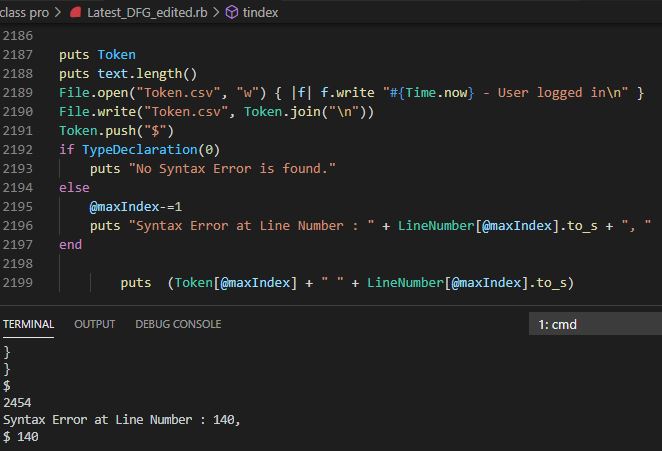Click line number 2192 in gutter
This screenshot has width=662, height=451.
pos(18,149)
